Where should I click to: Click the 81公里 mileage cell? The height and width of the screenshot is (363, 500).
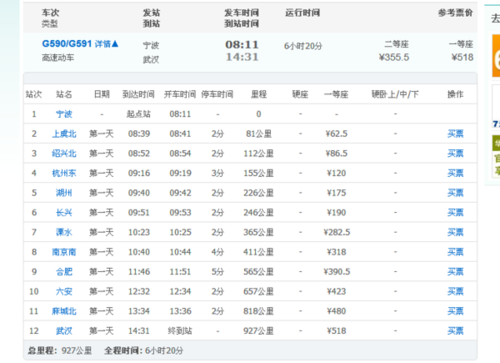259,134
